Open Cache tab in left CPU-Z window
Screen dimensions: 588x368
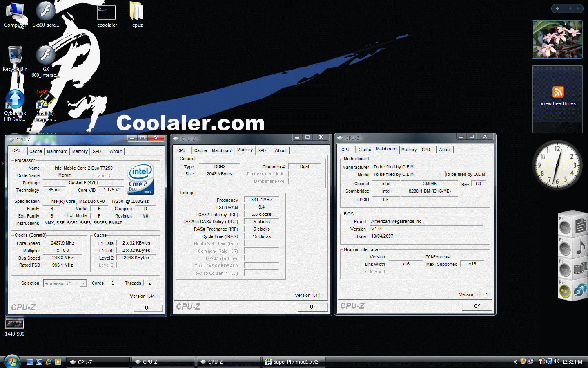(36, 151)
